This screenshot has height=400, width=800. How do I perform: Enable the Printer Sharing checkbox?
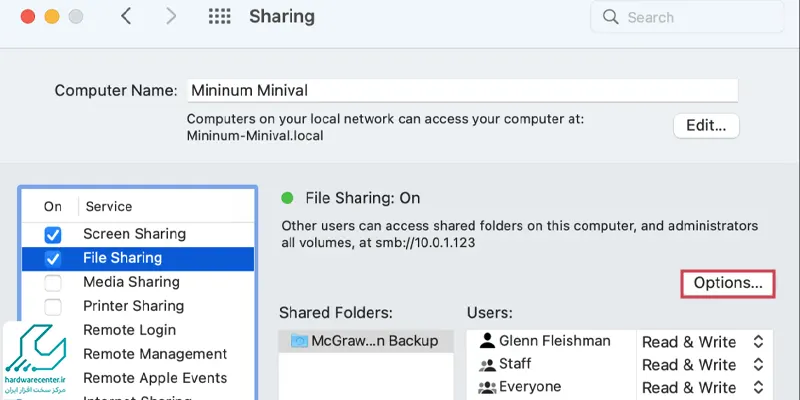point(53,307)
